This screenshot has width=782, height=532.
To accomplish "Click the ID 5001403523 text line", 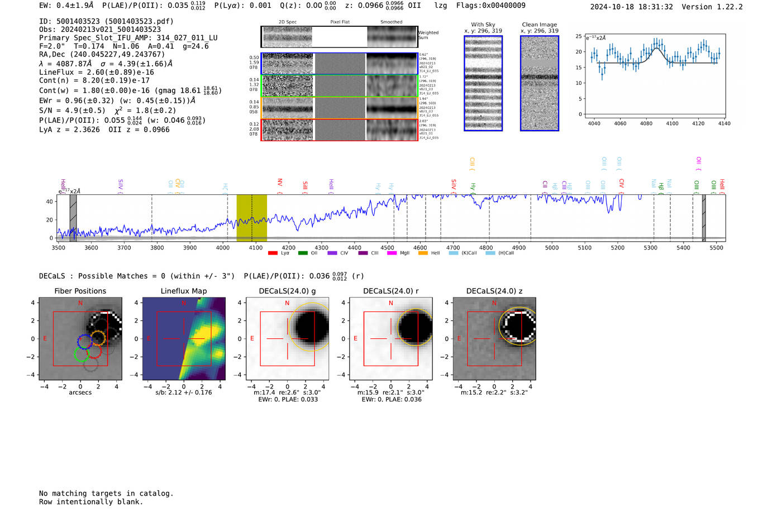I will pyautogui.click(x=106, y=21).
